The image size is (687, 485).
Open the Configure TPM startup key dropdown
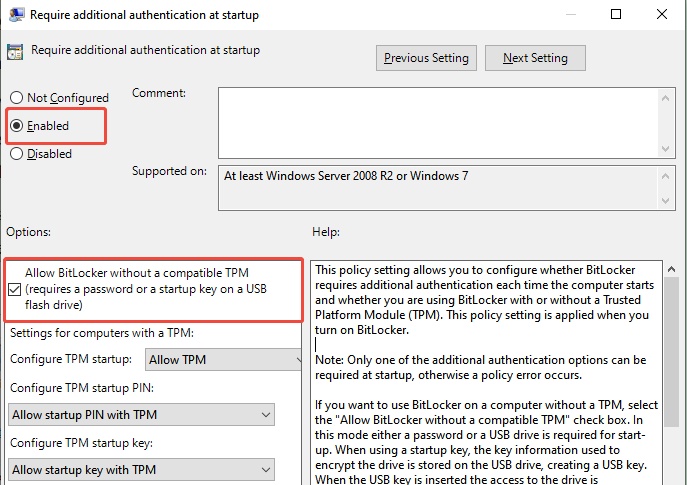coord(142,470)
